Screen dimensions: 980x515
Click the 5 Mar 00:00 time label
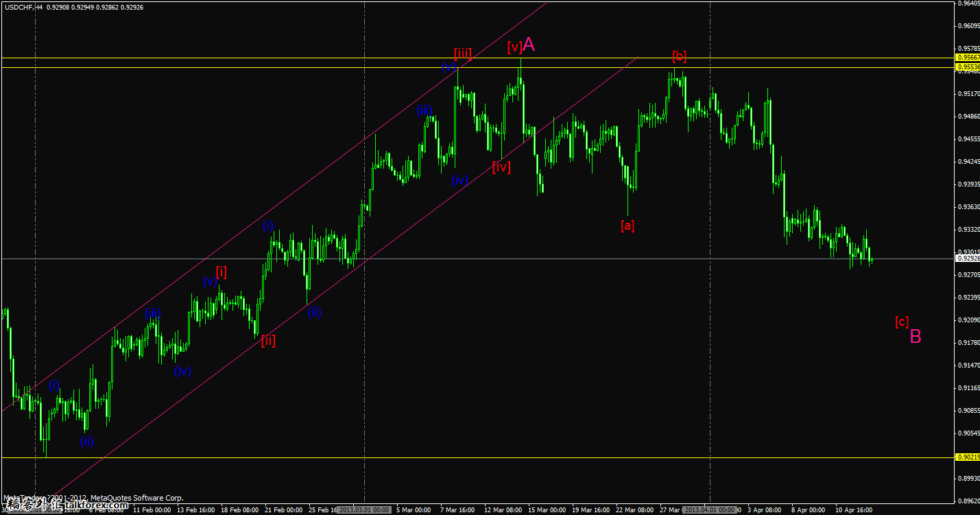point(415,510)
